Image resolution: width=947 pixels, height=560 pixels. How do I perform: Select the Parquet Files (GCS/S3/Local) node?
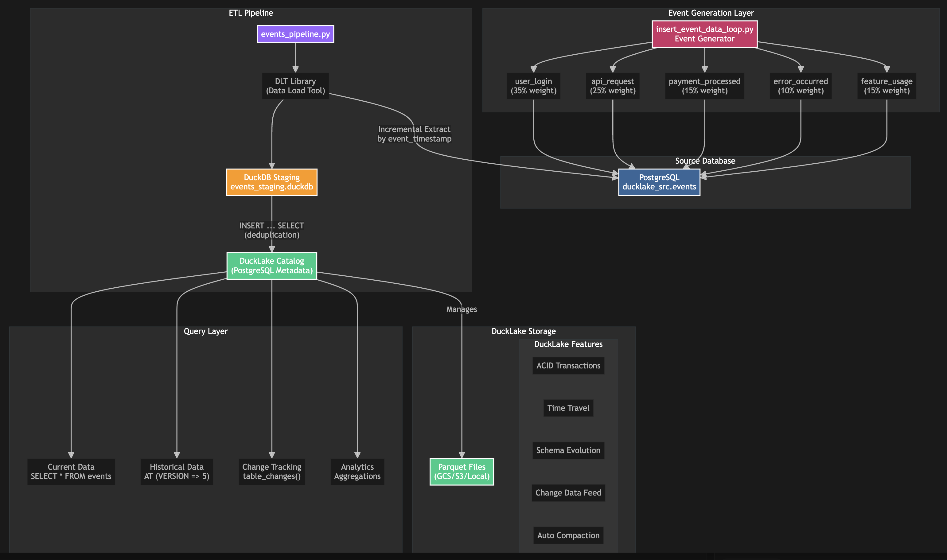point(462,472)
